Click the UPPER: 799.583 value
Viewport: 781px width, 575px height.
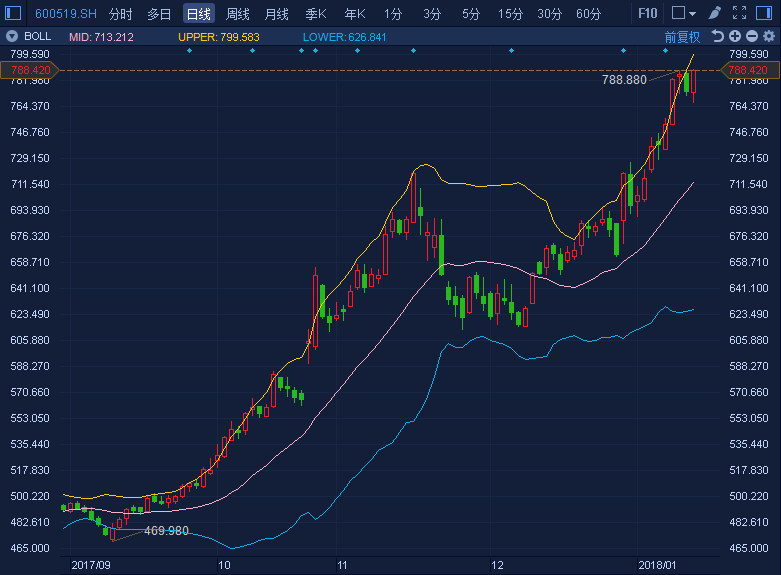point(219,37)
